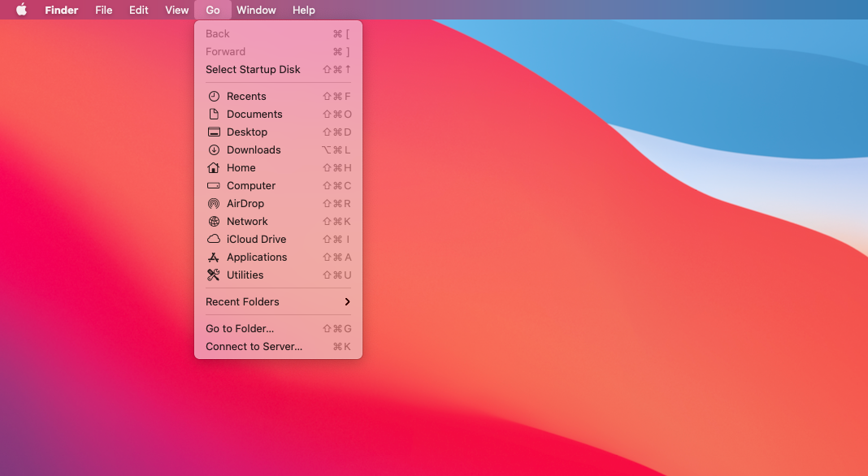This screenshot has width=868, height=476.
Task: Click the AirDrop radar icon
Action: [x=214, y=204]
